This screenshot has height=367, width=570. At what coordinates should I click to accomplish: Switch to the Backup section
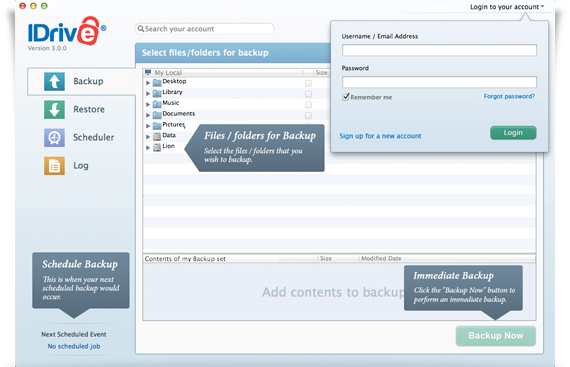tap(82, 81)
